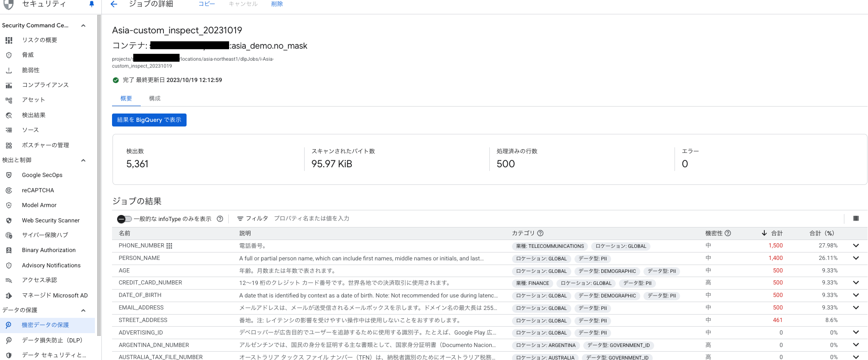
Task: Open 検出結果 in the sidebar
Action: (x=34, y=115)
